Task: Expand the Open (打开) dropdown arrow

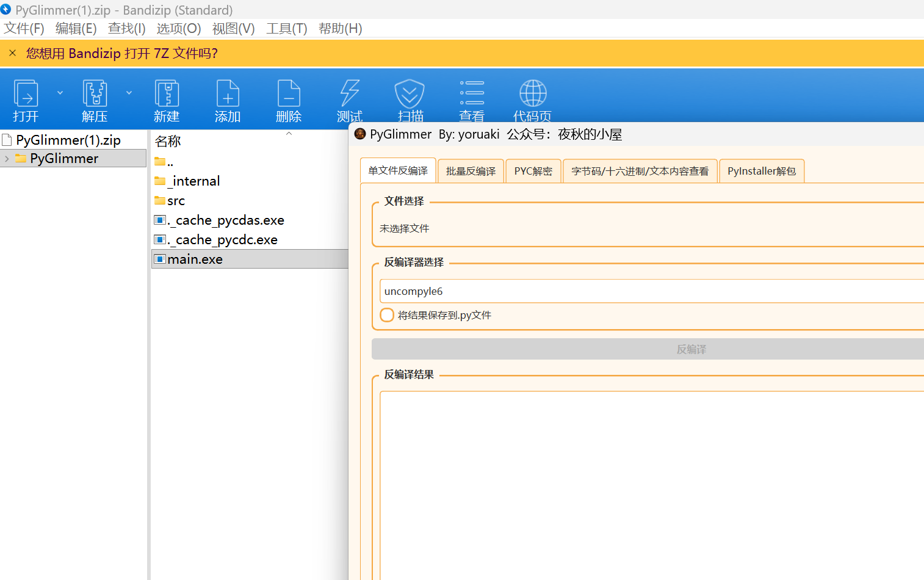Action: (60, 93)
